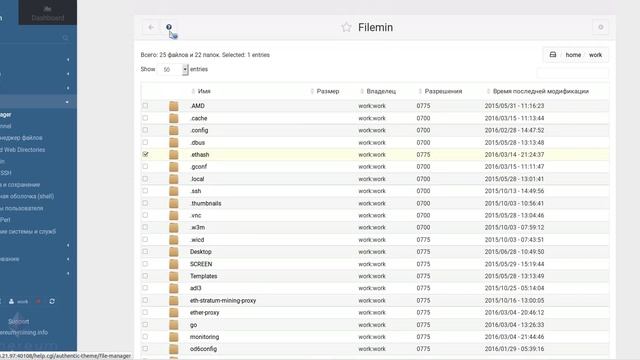Open the SSH sidebar item
Image resolution: width=640 pixels, height=360 pixels.
pyautogui.click(x=6, y=173)
